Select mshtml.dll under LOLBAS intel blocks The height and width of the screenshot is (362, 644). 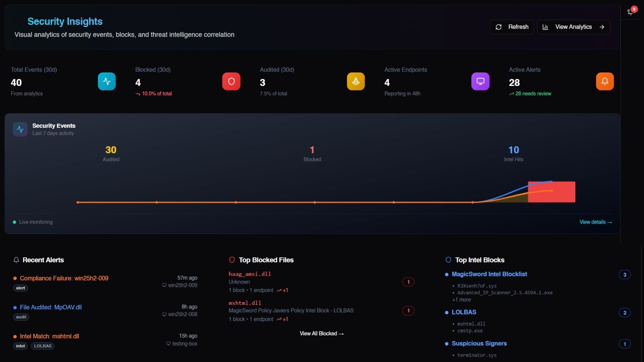471,324
